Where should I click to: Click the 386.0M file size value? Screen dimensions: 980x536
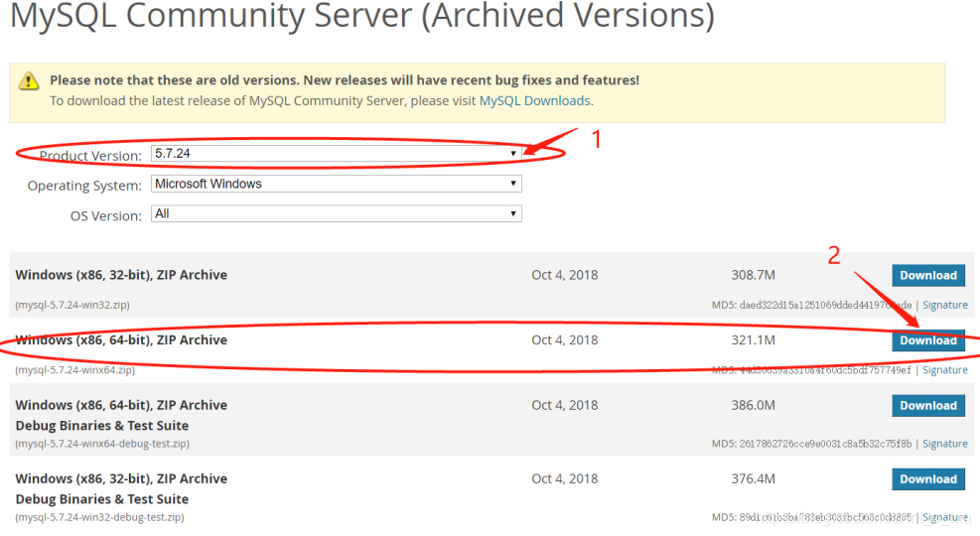click(x=754, y=405)
